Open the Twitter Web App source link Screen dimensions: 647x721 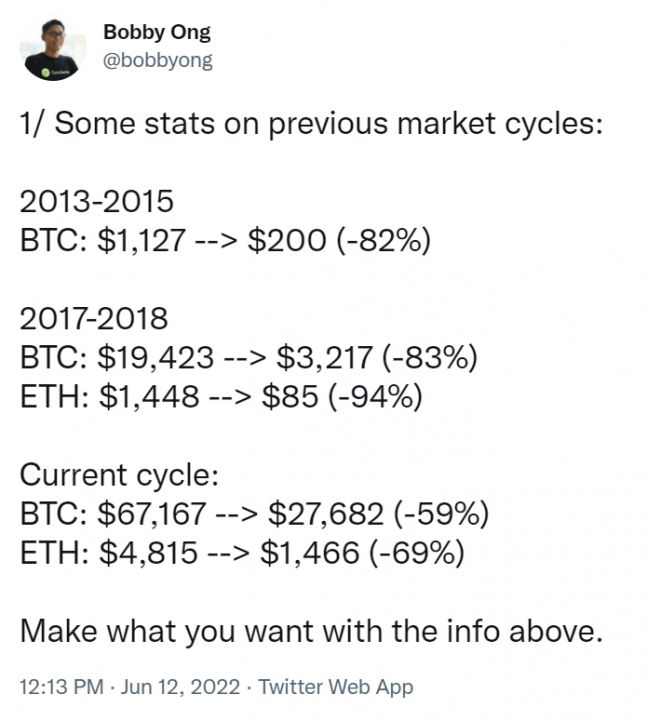[335, 687]
